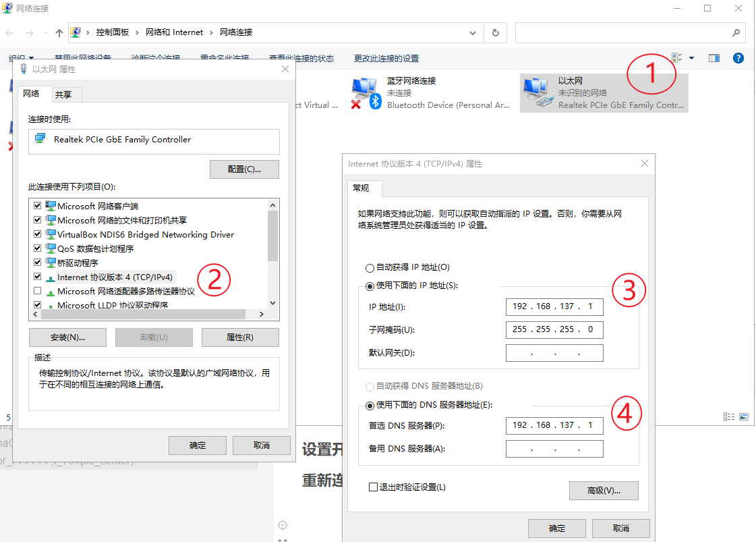
Task: Select 自动获得 IP 地址 radio button
Action: (x=370, y=268)
